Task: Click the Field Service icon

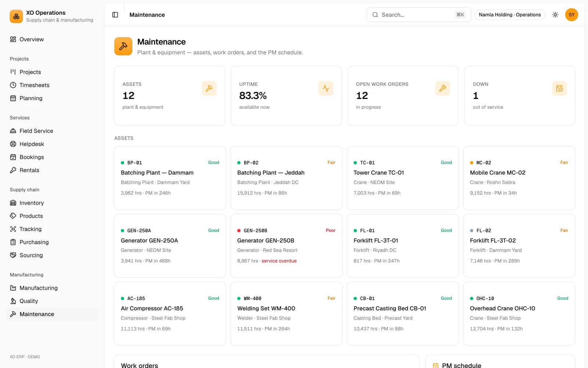Action: click(x=13, y=131)
